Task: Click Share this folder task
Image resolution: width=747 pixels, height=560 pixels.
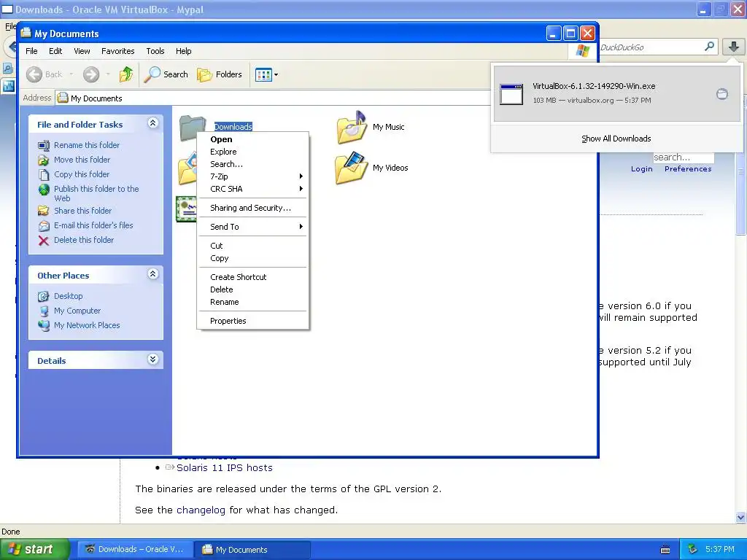Action: 82,211
